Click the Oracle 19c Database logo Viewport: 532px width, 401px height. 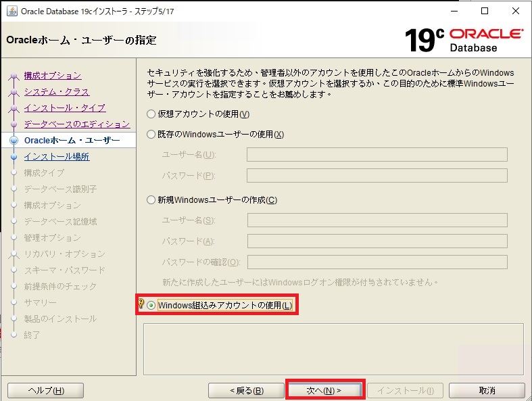coord(464,40)
